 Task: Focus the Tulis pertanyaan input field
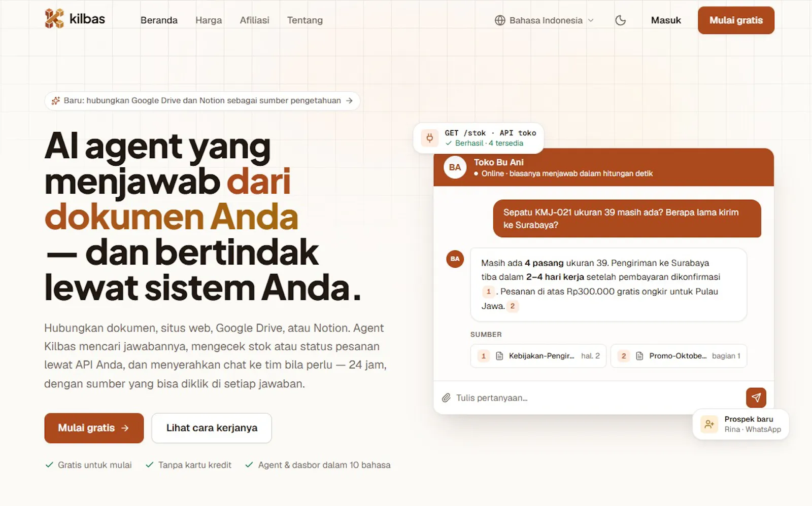point(597,398)
